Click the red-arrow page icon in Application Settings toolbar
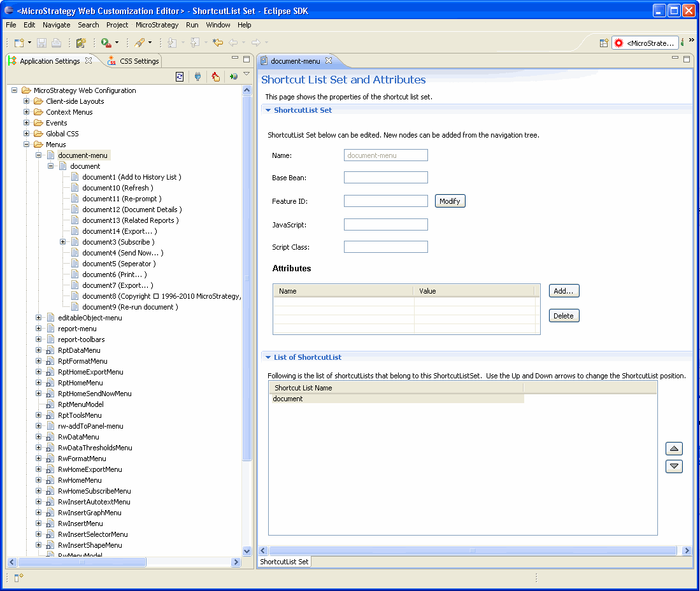The height and width of the screenshot is (591, 700). click(x=216, y=77)
